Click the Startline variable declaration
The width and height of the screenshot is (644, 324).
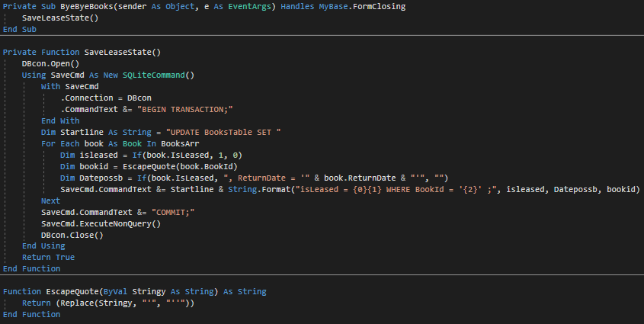click(x=82, y=132)
